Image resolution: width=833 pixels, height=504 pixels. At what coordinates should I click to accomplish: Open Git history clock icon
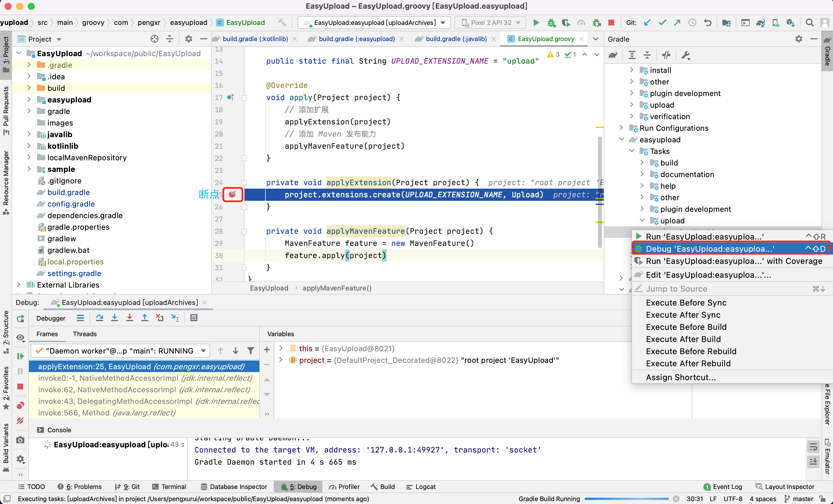(x=692, y=23)
